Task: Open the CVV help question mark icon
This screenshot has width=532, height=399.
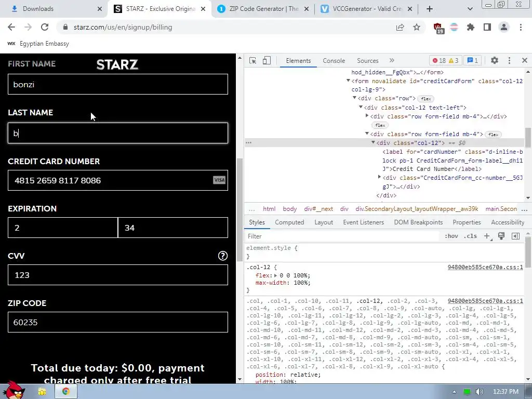Action: click(222, 256)
